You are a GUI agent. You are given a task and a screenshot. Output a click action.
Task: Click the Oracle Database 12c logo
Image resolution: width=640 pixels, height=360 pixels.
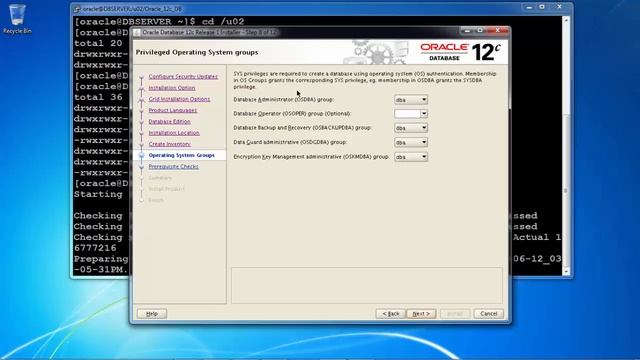point(460,52)
